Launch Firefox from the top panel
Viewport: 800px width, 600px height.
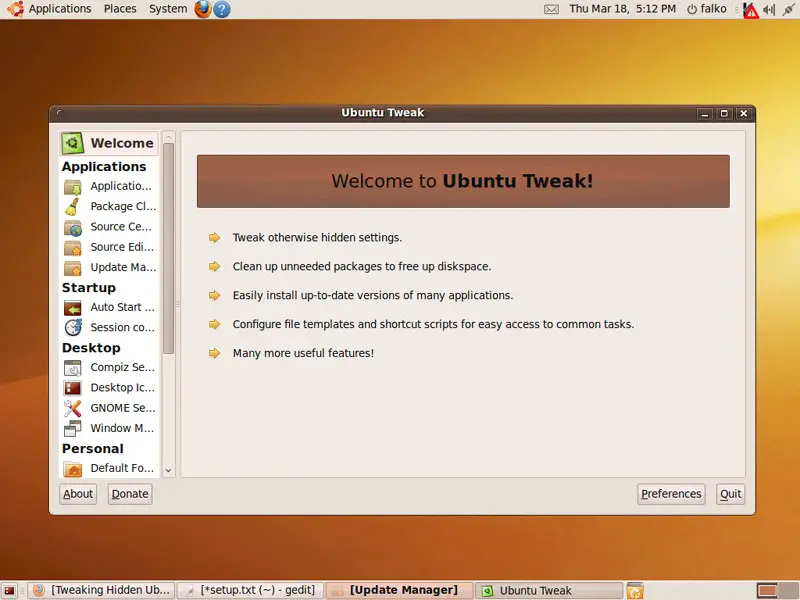(x=203, y=9)
